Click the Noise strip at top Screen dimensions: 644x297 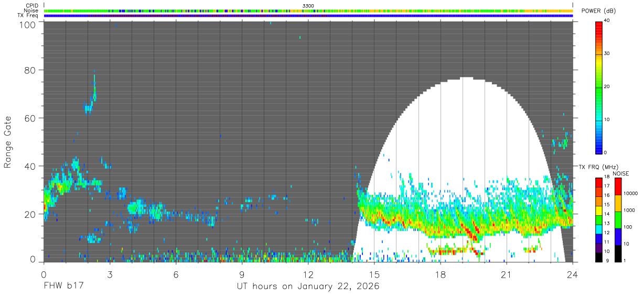click(x=308, y=10)
